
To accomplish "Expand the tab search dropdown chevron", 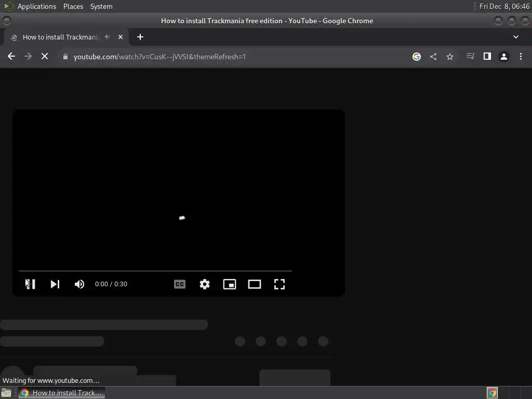I will pos(516,37).
